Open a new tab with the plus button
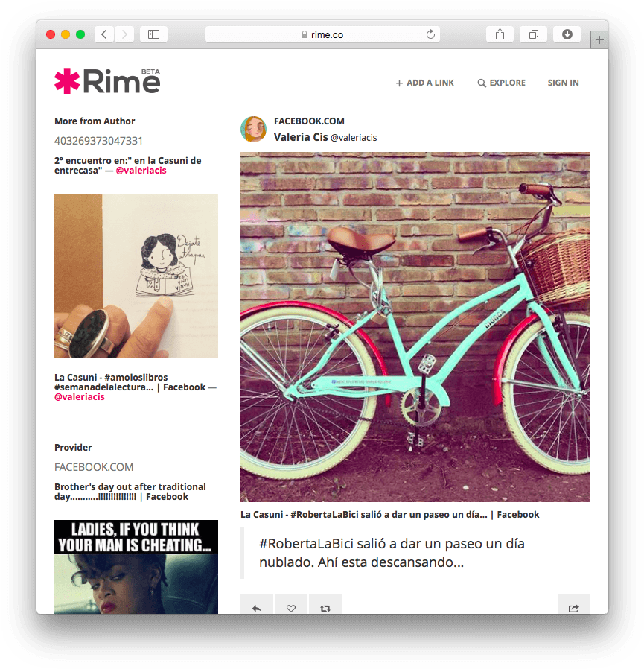 [599, 40]
